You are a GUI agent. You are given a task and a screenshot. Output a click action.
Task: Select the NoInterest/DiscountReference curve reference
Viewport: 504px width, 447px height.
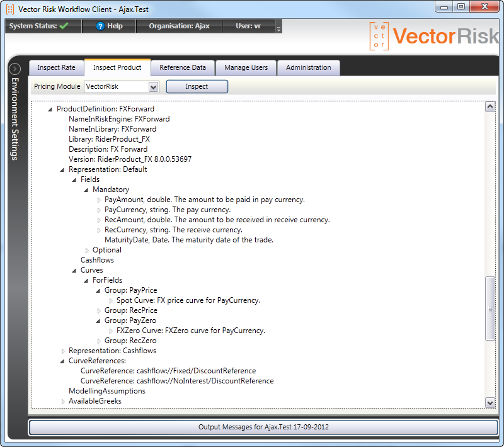(177, 381)
